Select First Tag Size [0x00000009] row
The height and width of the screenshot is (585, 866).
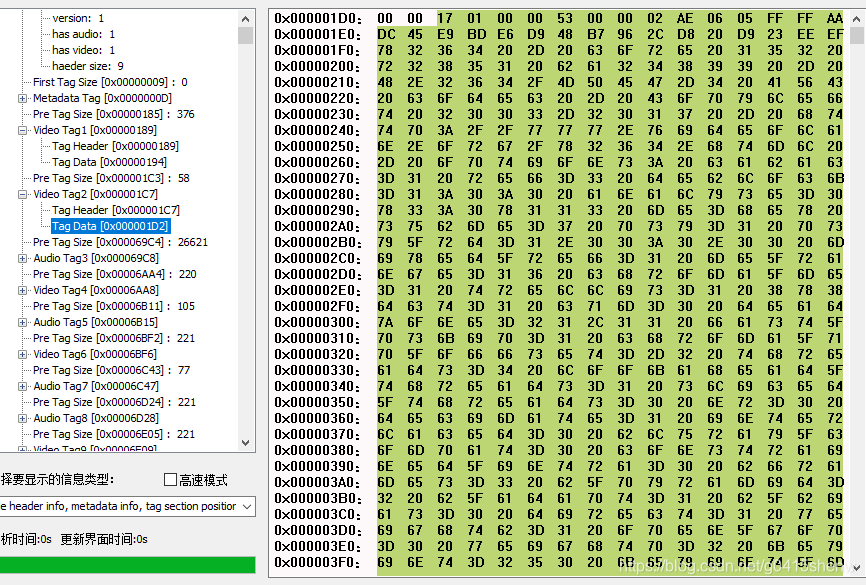click(x=110, y=82)
